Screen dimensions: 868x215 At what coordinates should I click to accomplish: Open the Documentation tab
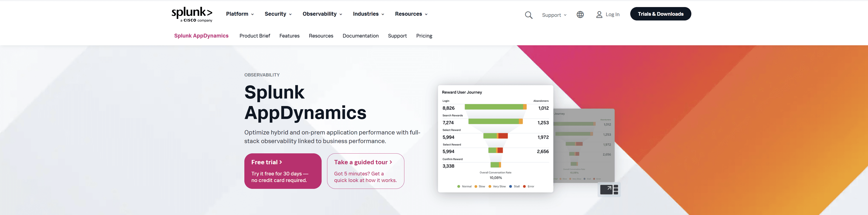point(361,36)
